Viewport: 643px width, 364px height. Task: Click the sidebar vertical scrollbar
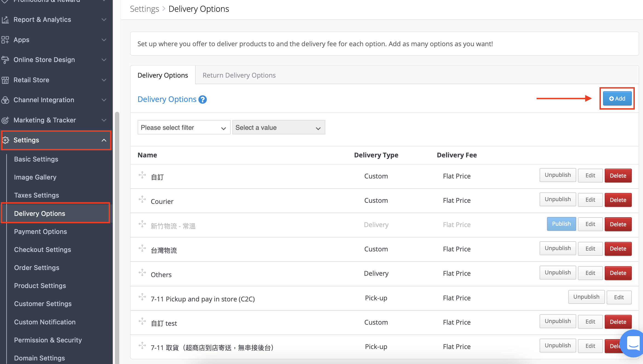pos(117,238)
